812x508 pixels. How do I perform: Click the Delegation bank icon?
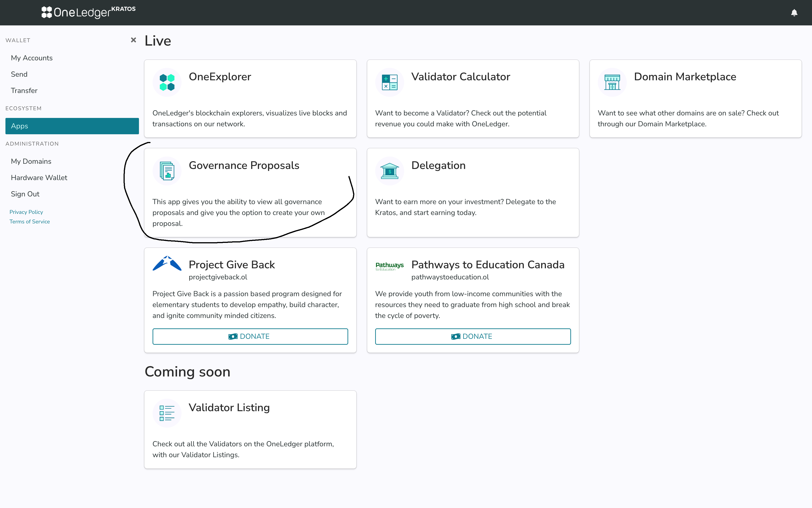pyautogui.click(x=389, y=171)
